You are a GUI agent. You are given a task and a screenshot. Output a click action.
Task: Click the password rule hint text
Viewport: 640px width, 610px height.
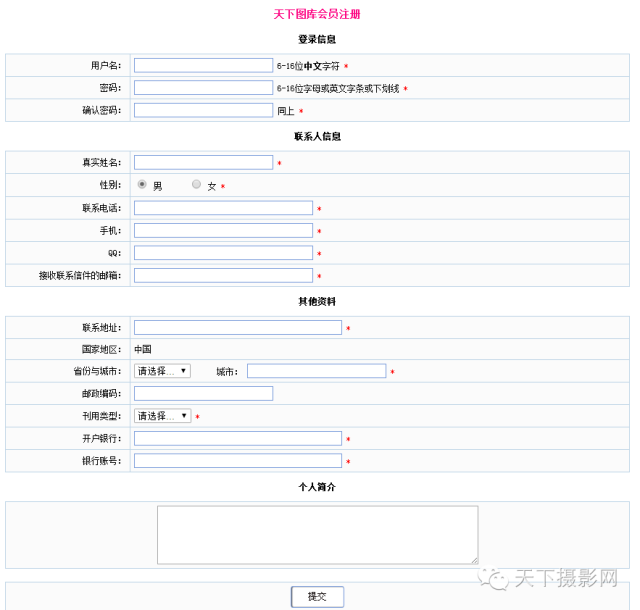(338, 89)
